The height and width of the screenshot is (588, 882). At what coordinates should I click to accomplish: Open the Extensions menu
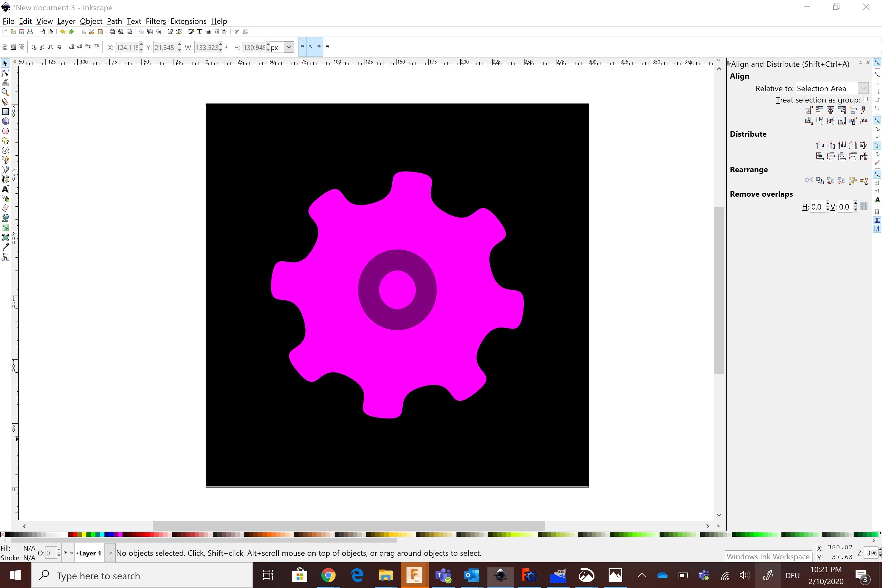(x=188, y=21)
